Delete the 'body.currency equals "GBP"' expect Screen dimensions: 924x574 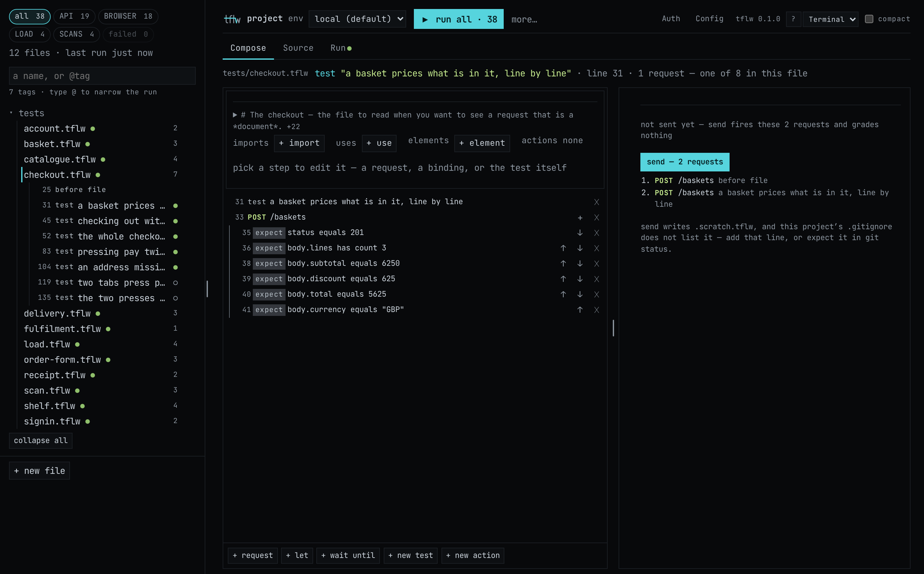596,310
